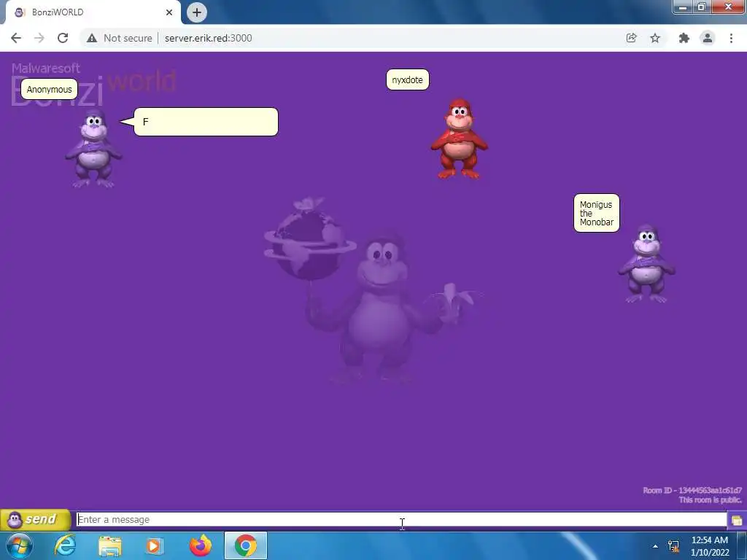Click Monigus the Monobar's purple Bonzi character
The image size is (747, 560).
646,264
